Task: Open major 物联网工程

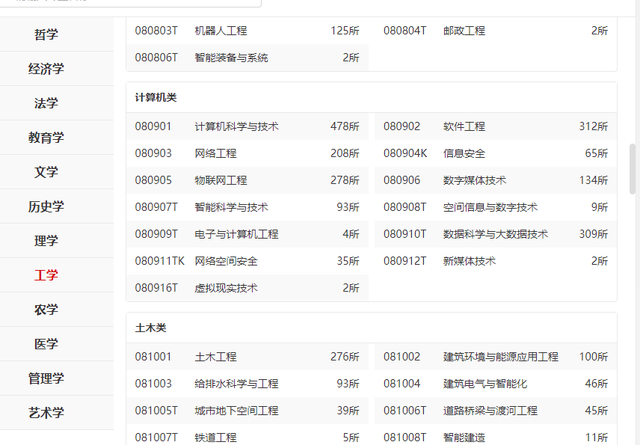Action: (x=221, y=180)
